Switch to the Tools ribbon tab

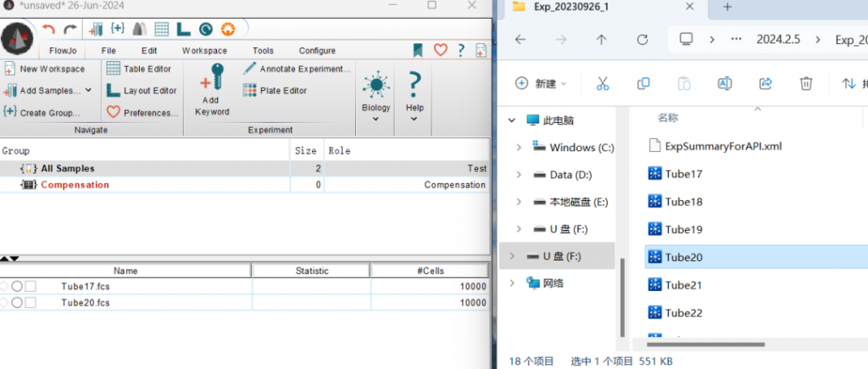(x=263, y=51)
